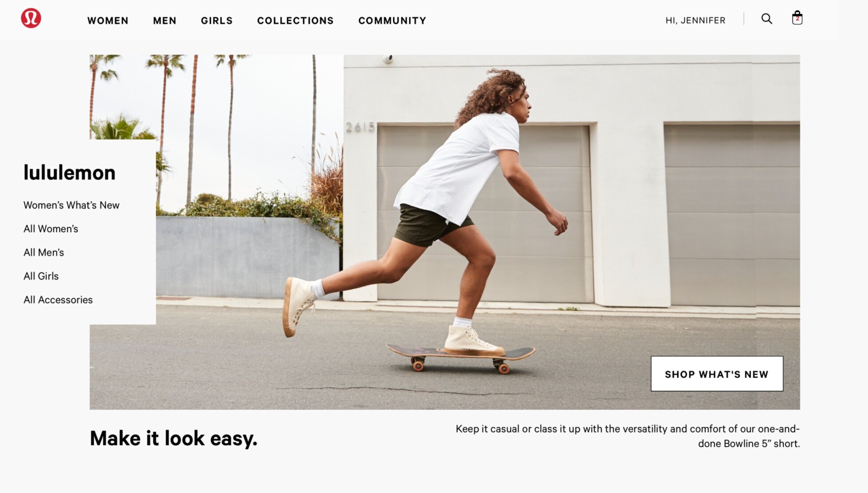The width and height of the screenshot is (868, 493).
Task: Select the All Accessories link
Action: click(x=58, y=300)
